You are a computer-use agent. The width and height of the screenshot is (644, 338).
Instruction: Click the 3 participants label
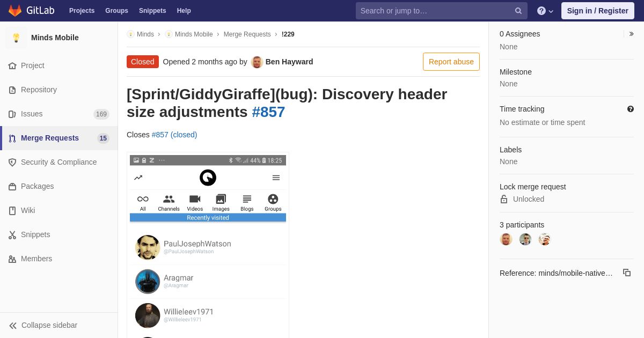point(522,225)
